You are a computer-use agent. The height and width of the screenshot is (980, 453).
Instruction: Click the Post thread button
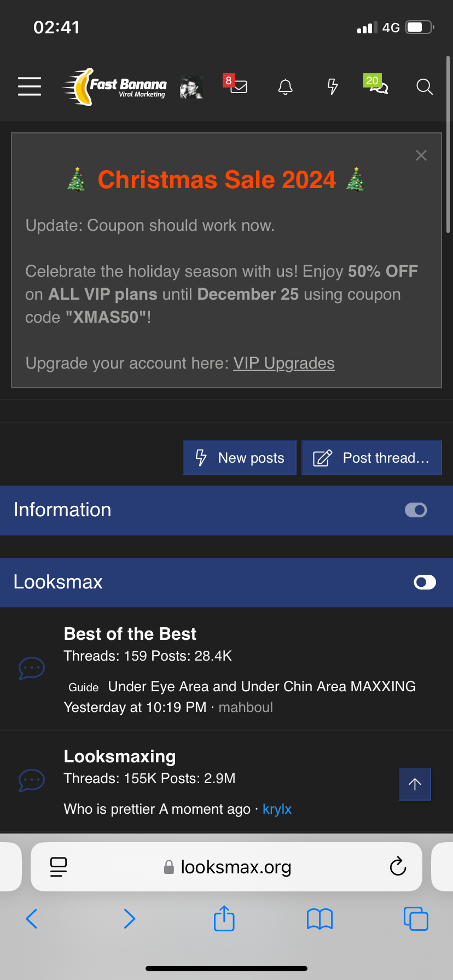[372, 458]
